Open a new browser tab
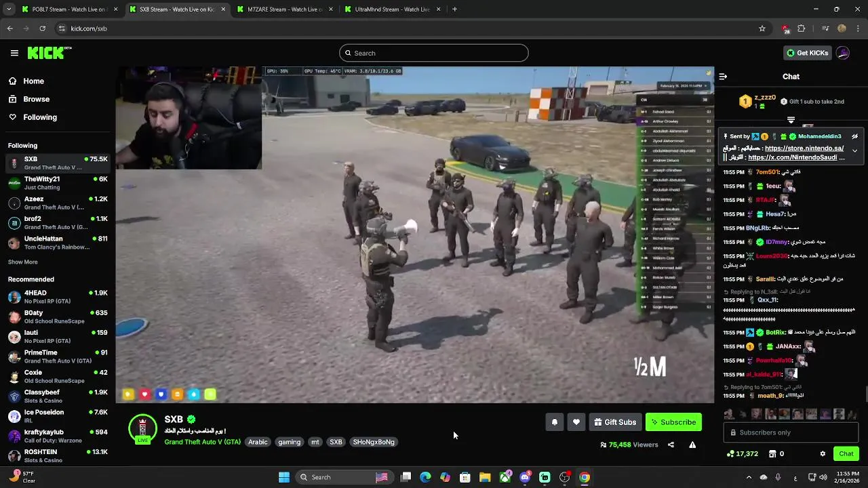868x488 pixels. (454, 9)
